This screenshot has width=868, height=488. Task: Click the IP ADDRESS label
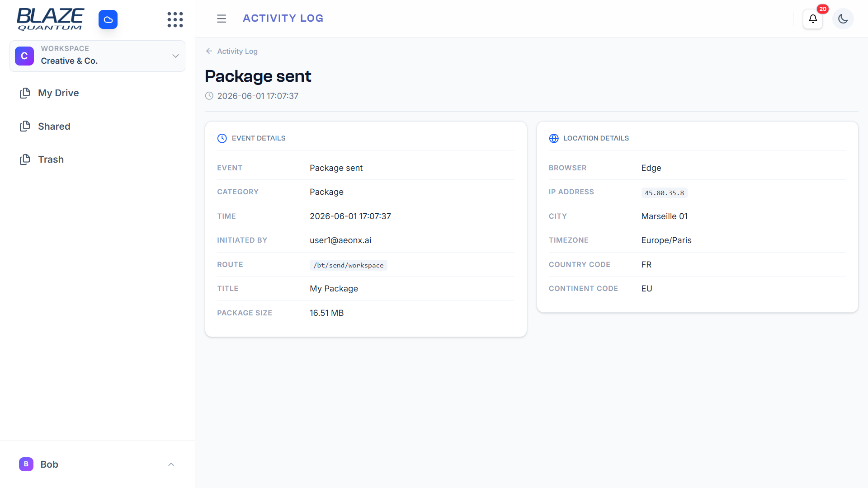coord(571,192)
